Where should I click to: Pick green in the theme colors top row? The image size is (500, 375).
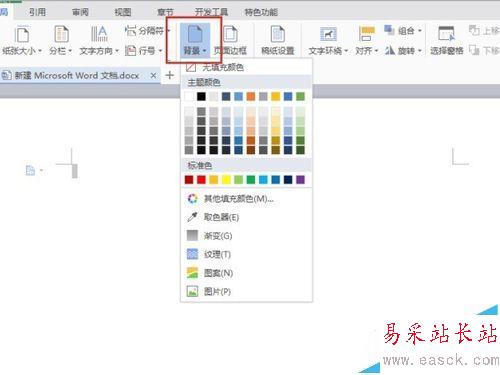click(300, 97)
